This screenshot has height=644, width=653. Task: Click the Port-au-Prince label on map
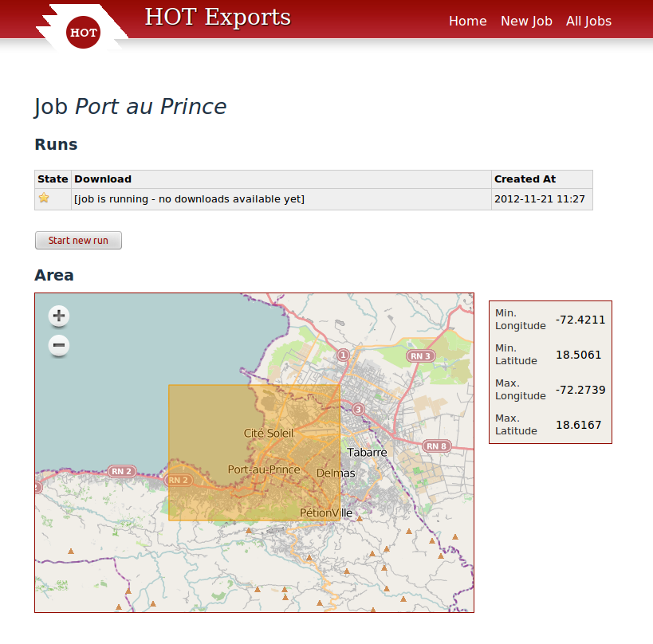coord(264,469)
